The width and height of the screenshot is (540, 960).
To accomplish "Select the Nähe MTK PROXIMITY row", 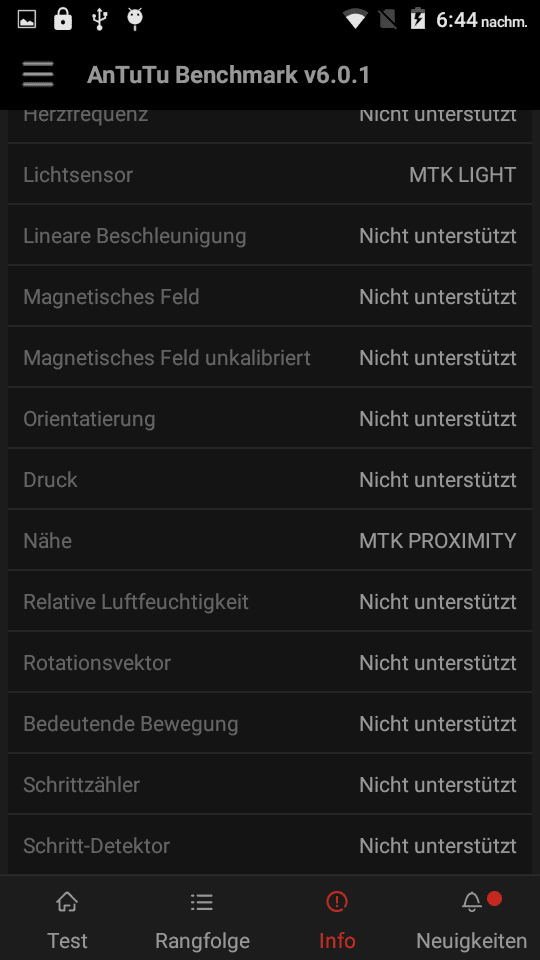I will click(x=270, y=541).
